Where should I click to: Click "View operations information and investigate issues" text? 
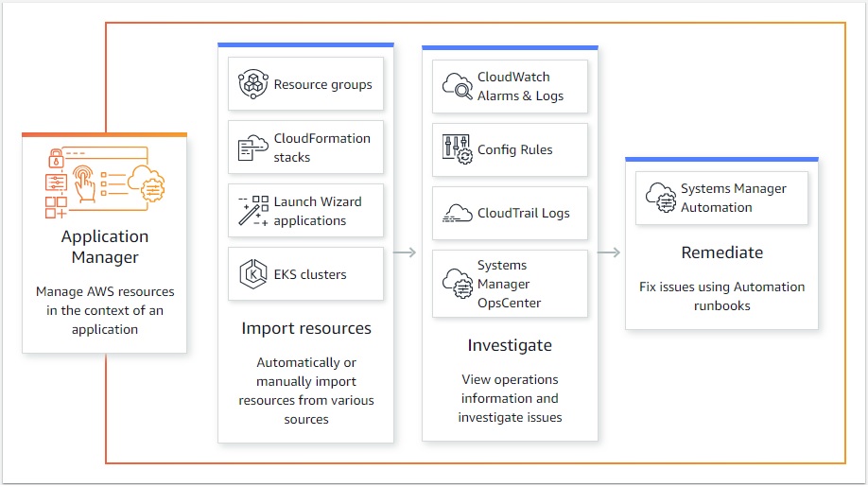510,398
